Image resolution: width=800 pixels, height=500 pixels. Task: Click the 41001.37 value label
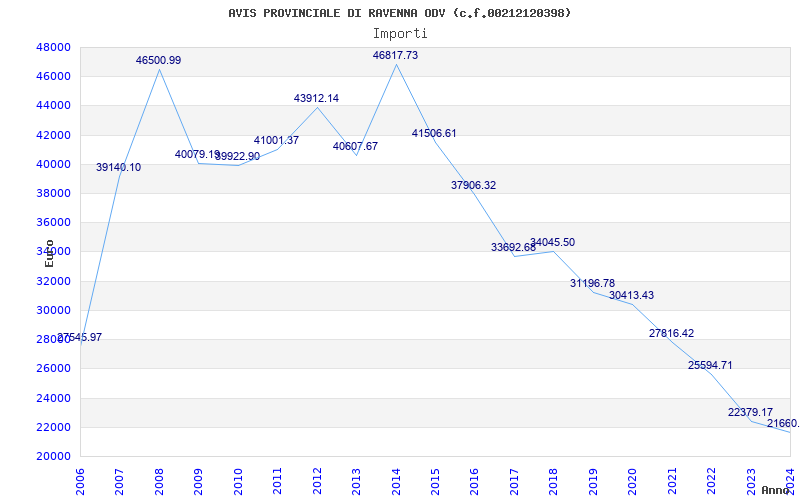click(x=277, y=140)
